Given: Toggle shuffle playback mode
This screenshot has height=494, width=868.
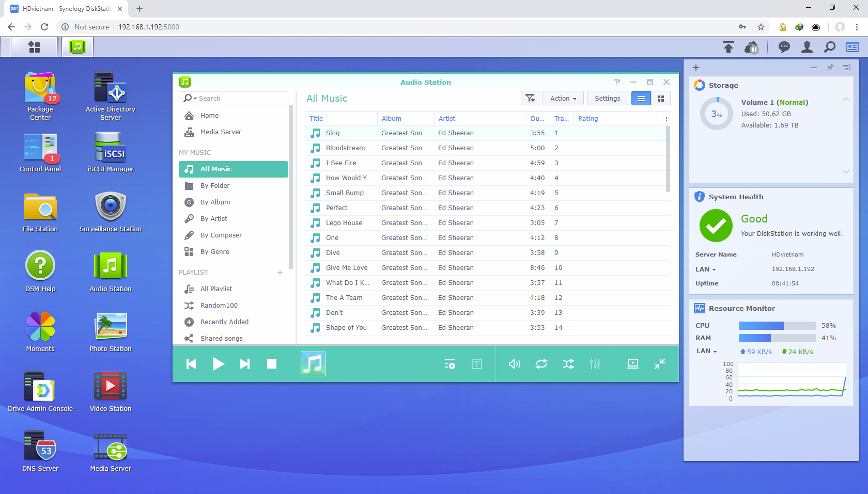Looking at the screenshot, I should tap(568, 364).
